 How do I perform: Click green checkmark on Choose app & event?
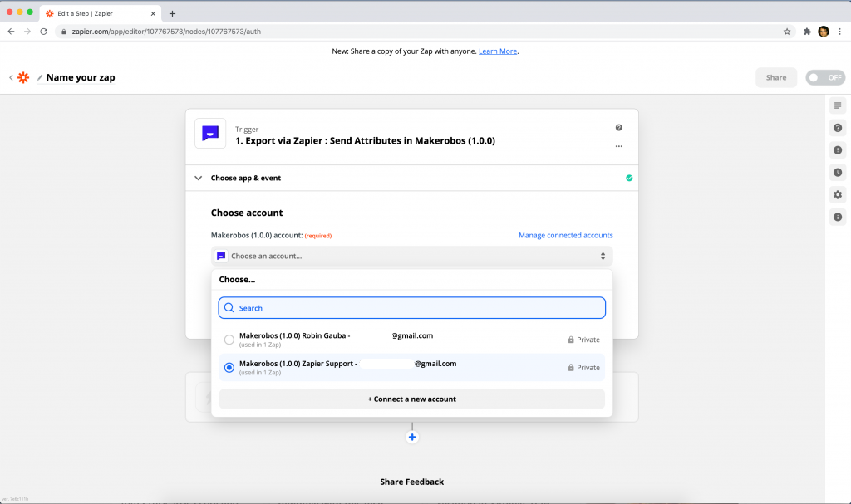click(x=629, y=178)
